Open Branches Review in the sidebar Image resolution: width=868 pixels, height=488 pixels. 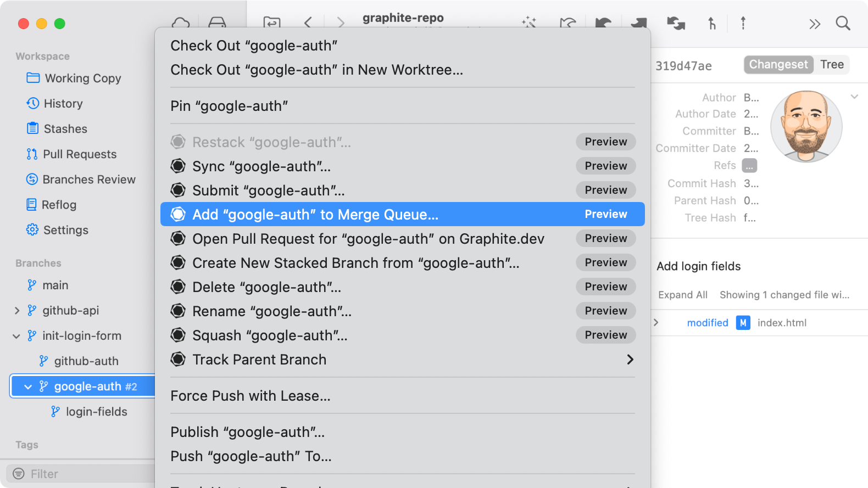click(88, 180)
